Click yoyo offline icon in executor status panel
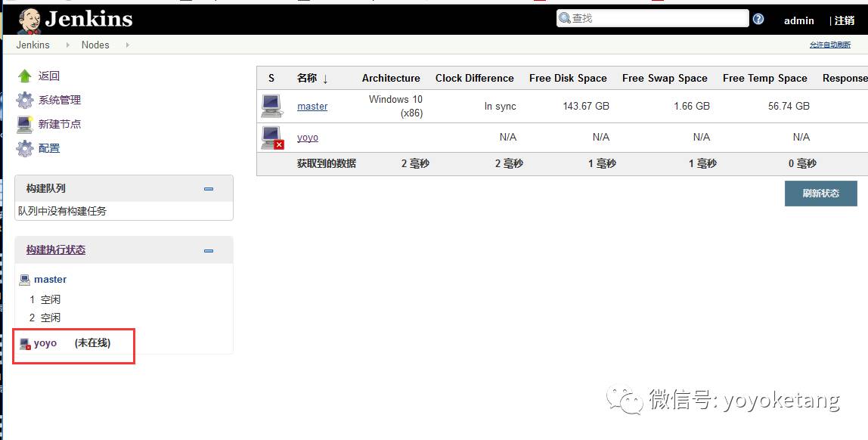Viewport: 868px width, 440px height. coord(25,344)
